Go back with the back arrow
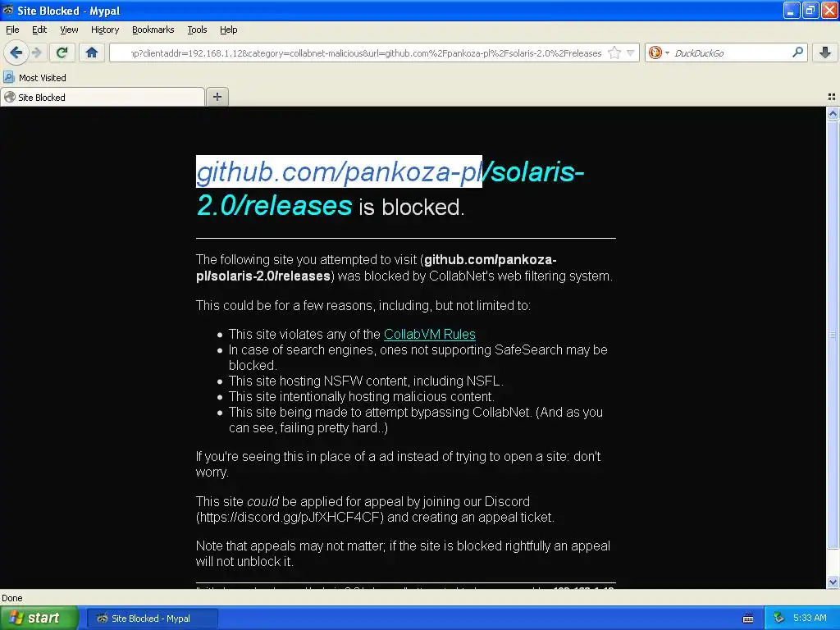 (16, 52)
